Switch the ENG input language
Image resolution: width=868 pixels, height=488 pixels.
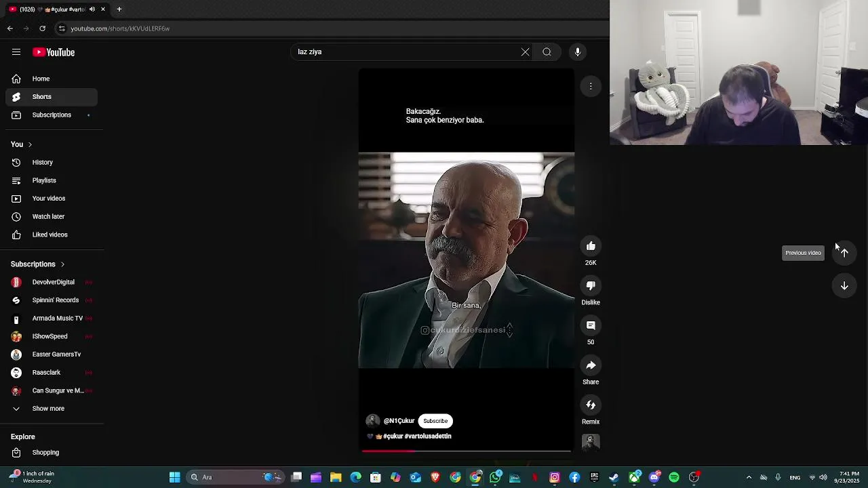pos(795,477)
